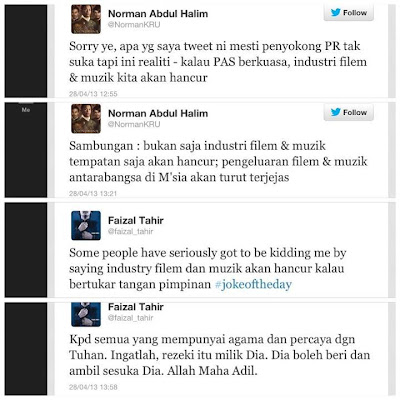Open the #jokeoftheday hashtag
The height and width of the screenshot is (400, 400).
254,284
